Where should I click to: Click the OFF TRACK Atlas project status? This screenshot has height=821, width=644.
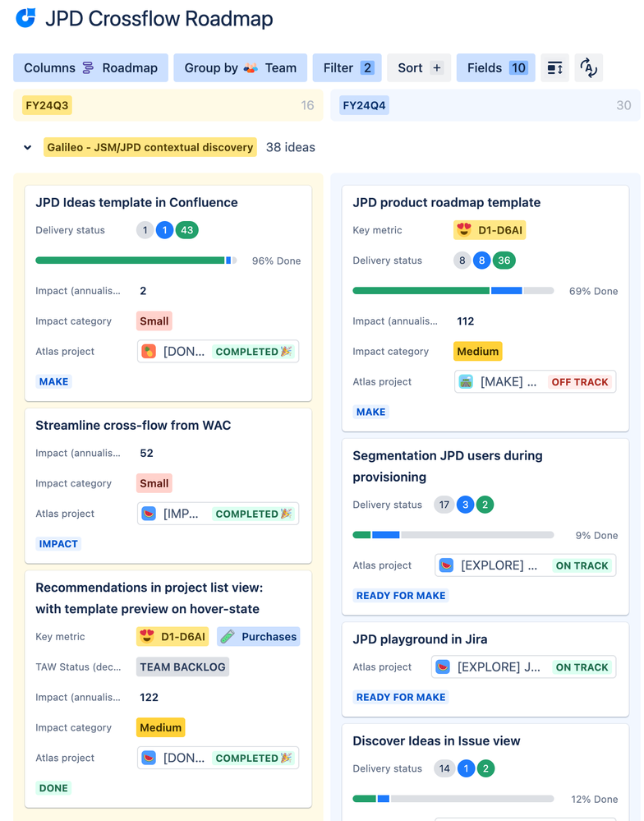579,382
